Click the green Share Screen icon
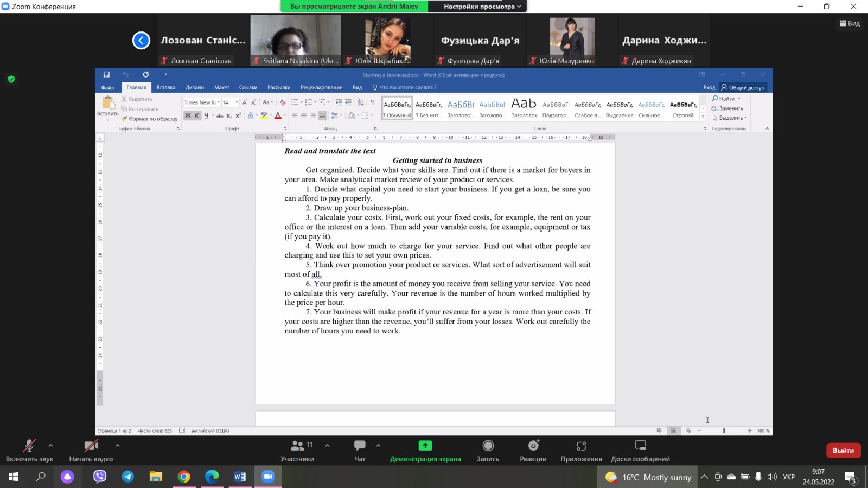The width and height of the screenshot is (868, 488). coord(425,446)
